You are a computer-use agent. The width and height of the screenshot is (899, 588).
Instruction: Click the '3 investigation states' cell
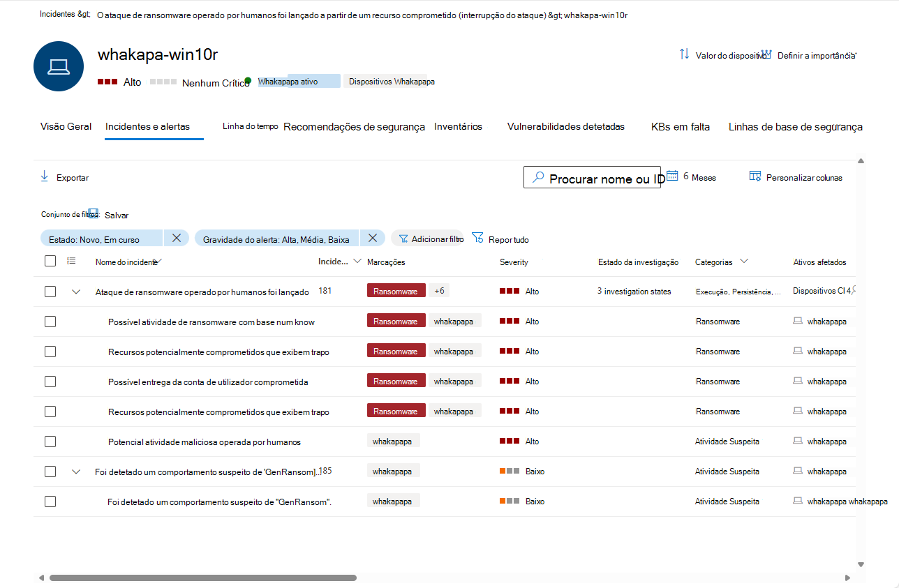[x=634, y=292]
